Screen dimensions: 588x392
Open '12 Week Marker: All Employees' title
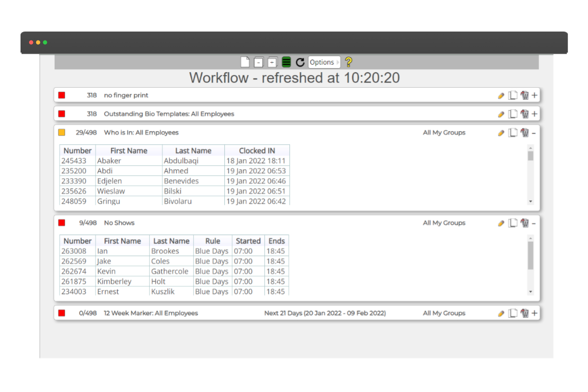pyautogui.click(x=151, y=313)
